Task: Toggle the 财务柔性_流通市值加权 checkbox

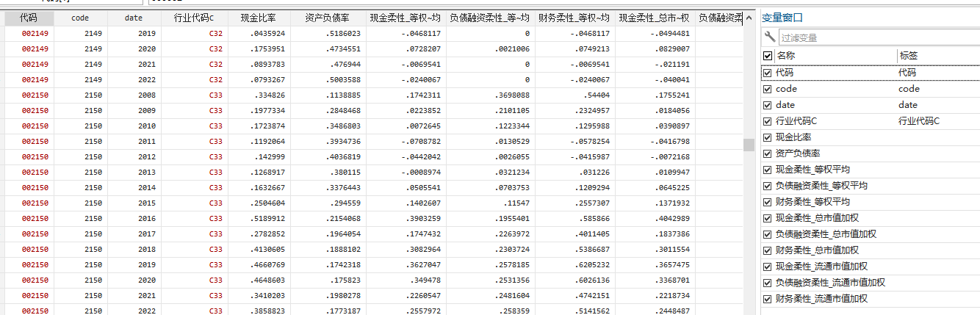Action: (768, 299)
